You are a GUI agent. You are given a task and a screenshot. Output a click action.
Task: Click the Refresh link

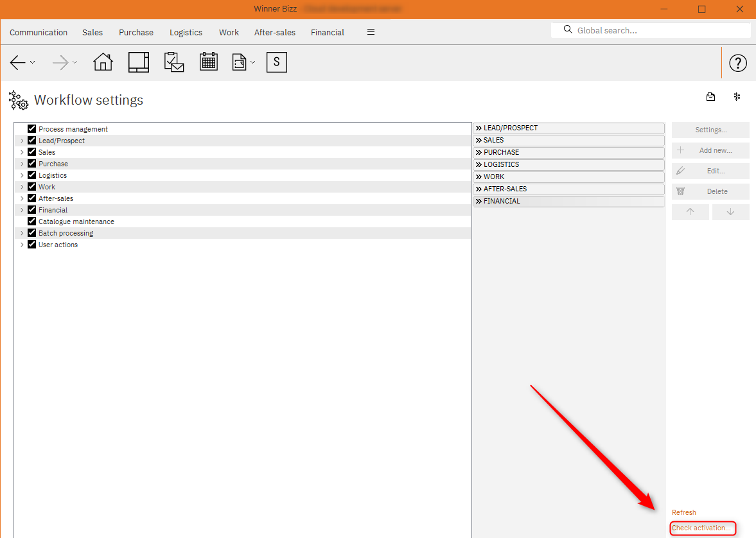683,512
